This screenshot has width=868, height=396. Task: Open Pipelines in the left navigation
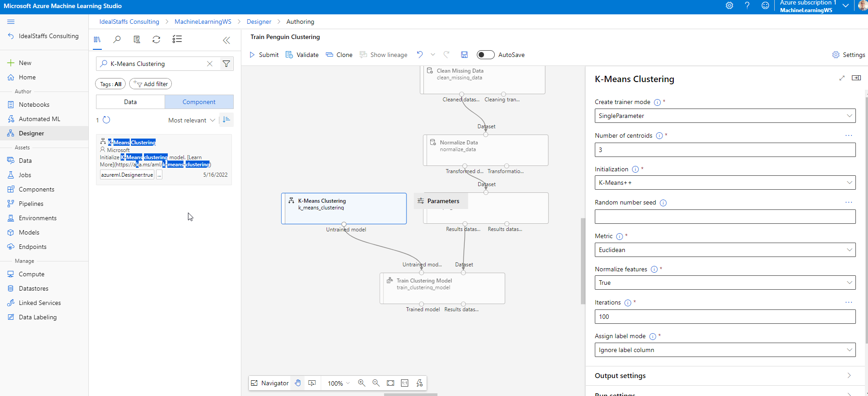click(x=31, y=204)
